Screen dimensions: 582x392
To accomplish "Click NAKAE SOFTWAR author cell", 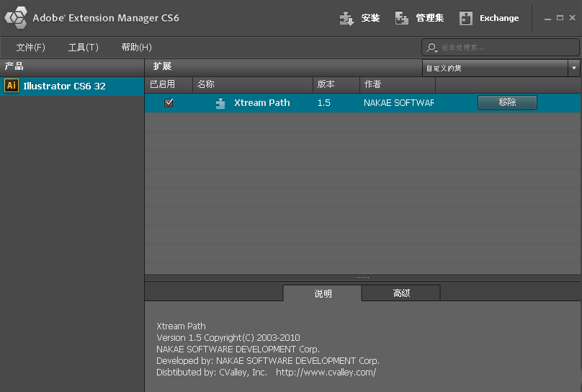I will pos(398,103).
